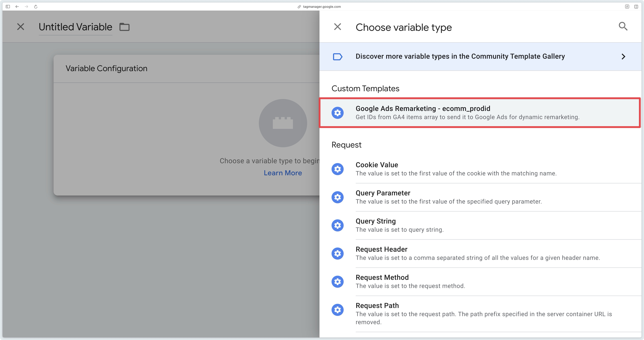Choose the Request Header variable type
This screenshot has width=644, height=340.
click(x=480, y=254)
